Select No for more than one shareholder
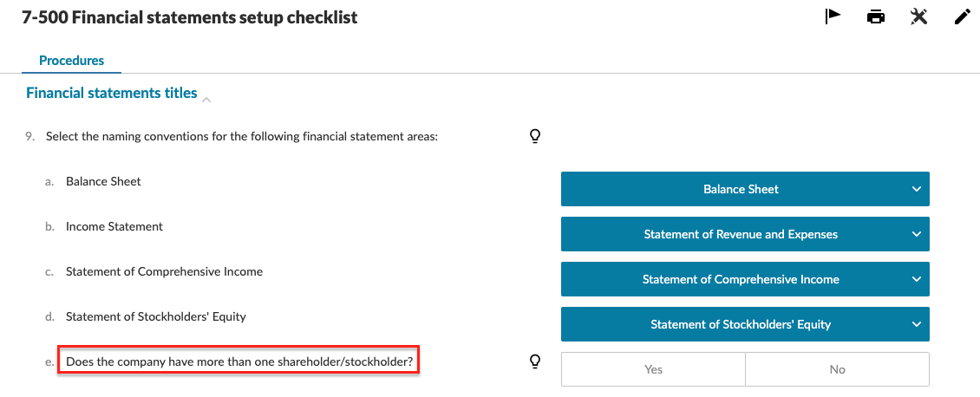The image size is (980, 397). pyautogui.click(x=837, y=369)
